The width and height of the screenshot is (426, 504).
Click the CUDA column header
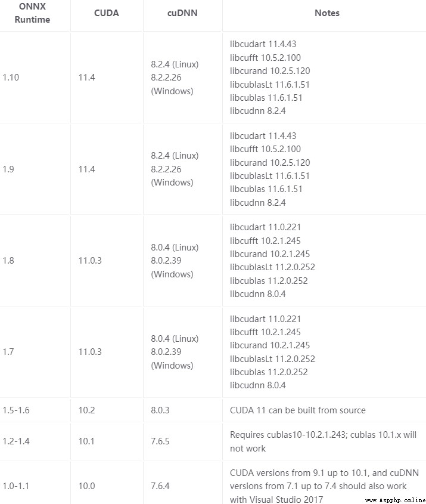pyautogui.click(x=106, y=13)
